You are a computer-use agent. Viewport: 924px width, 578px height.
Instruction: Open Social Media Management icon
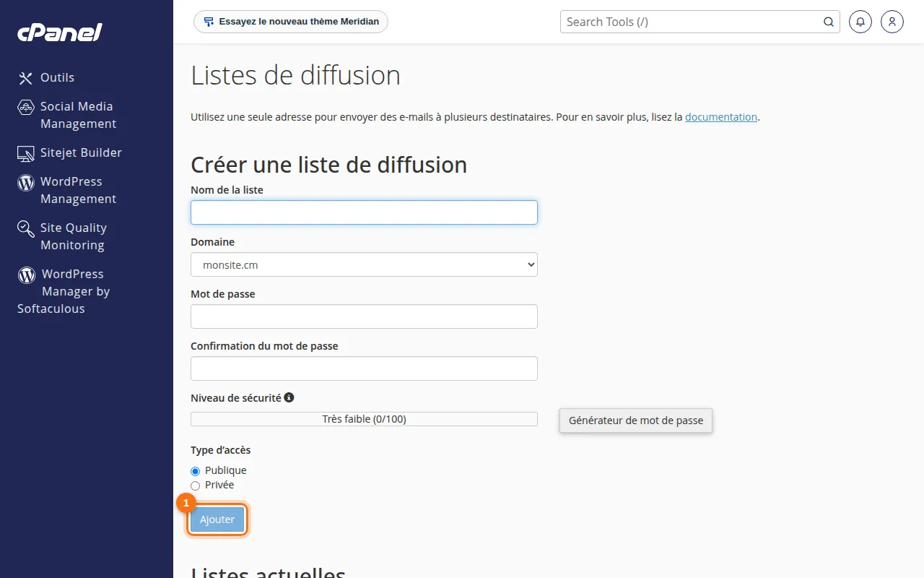tap(26, 107)
